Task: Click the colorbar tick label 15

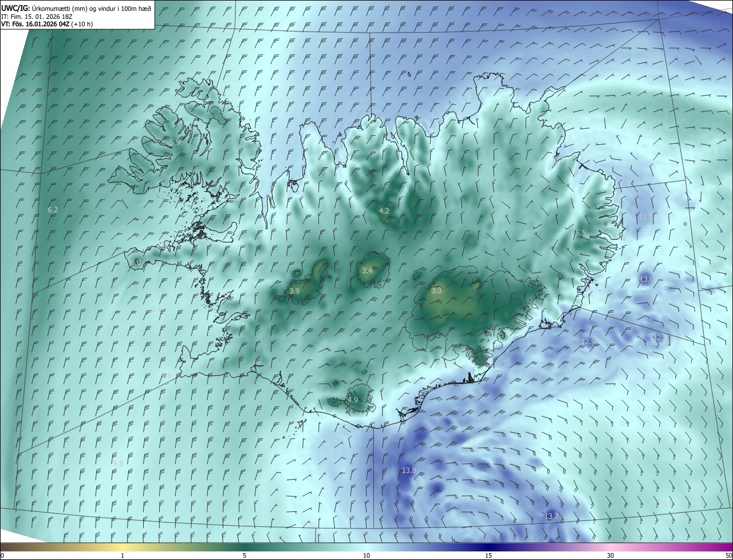Action: (488, 555)
